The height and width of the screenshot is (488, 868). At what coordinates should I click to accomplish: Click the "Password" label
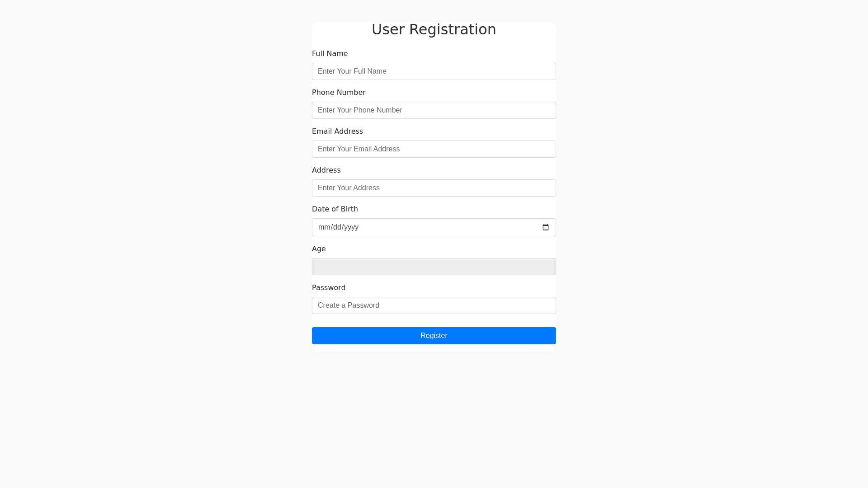329,288
